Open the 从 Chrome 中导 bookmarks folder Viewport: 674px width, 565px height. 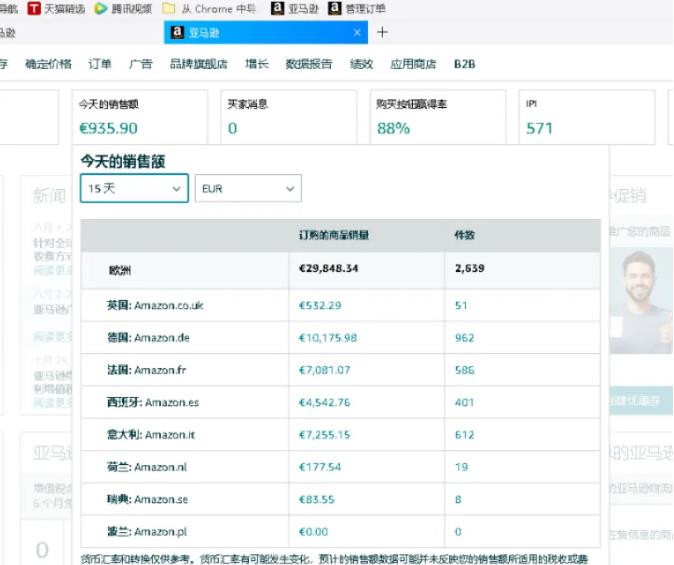[209, 8]
